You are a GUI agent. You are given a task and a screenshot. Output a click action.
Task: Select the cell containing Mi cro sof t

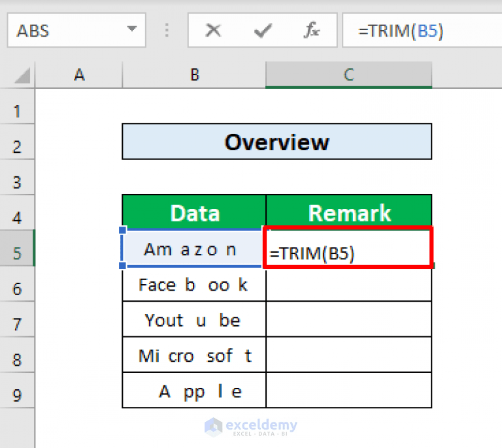[194, 355]
